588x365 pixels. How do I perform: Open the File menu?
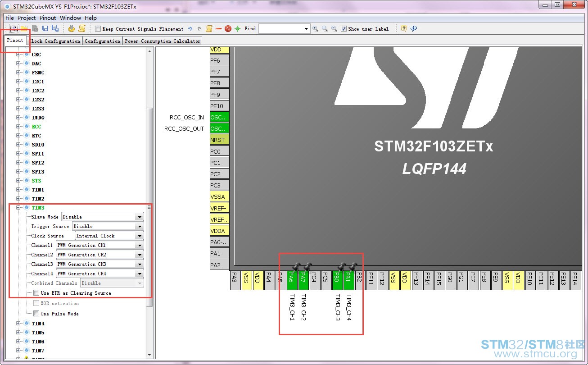(10, 18)
